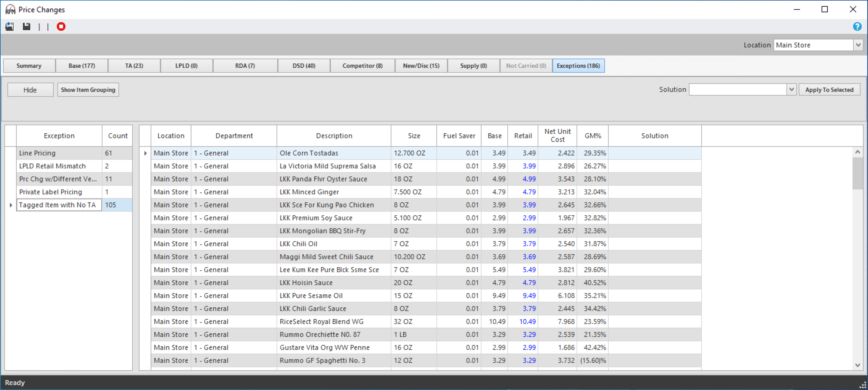Click the floppy disk save icon
Screen dimensions: 868x390
pyautogui.click(x=27, y=27)
